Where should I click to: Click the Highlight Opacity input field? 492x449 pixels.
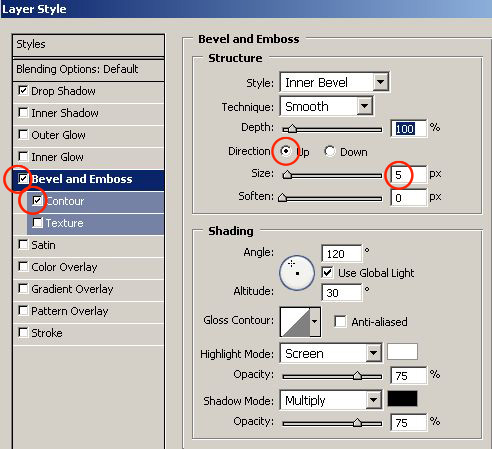408,376
